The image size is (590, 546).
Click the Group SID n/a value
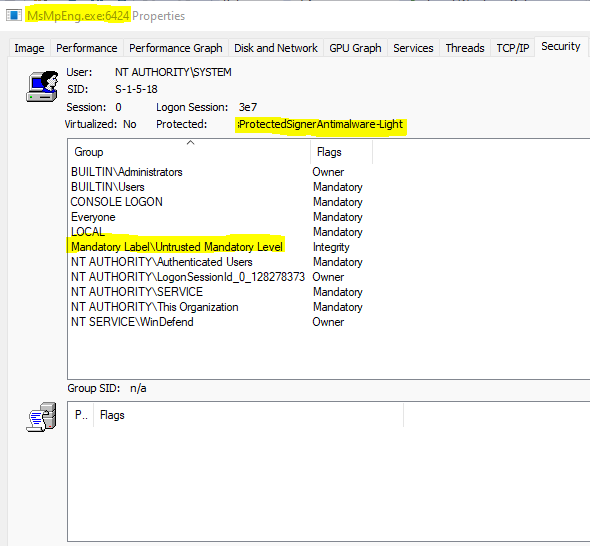(138, 388)
